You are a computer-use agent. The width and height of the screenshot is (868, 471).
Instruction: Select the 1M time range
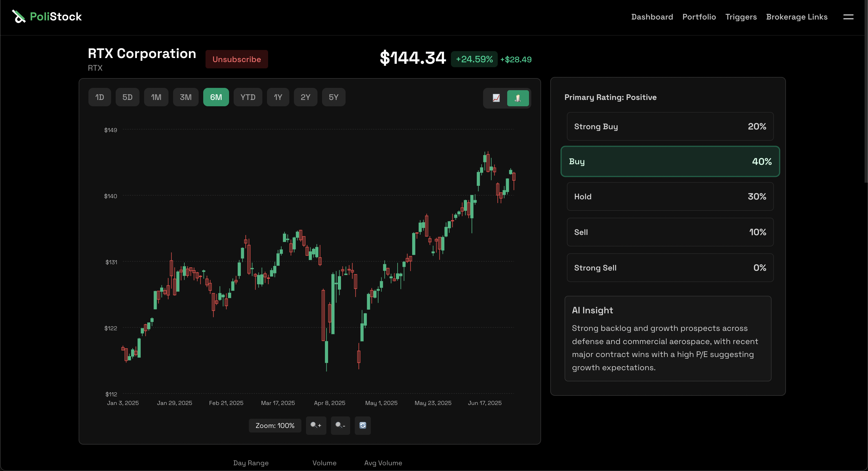point(156,97)
